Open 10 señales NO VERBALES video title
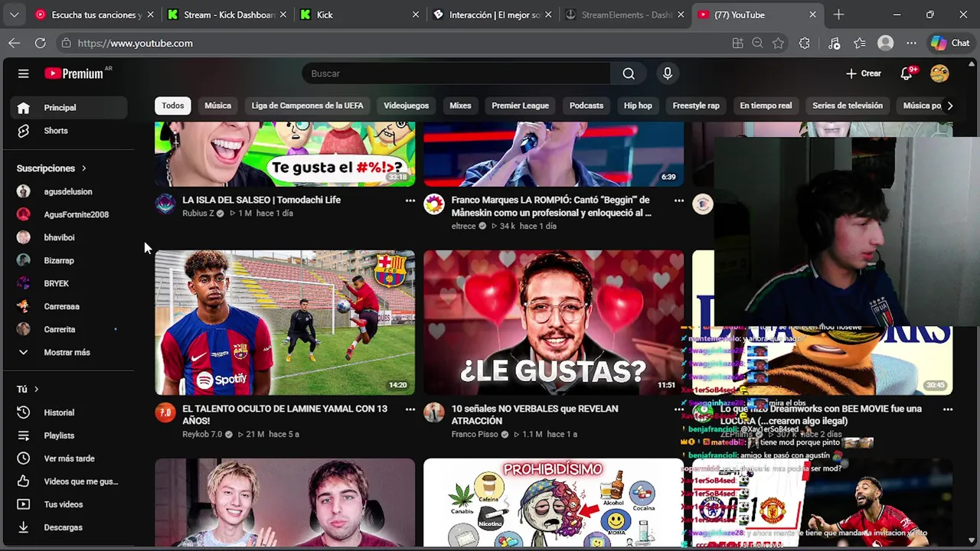 tap(534, 415)
